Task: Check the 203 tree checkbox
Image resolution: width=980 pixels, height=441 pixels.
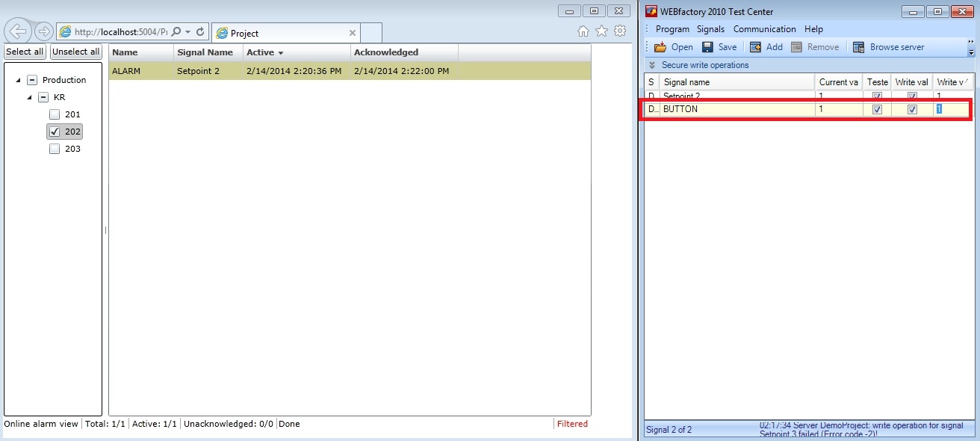Action: [55, 149]
